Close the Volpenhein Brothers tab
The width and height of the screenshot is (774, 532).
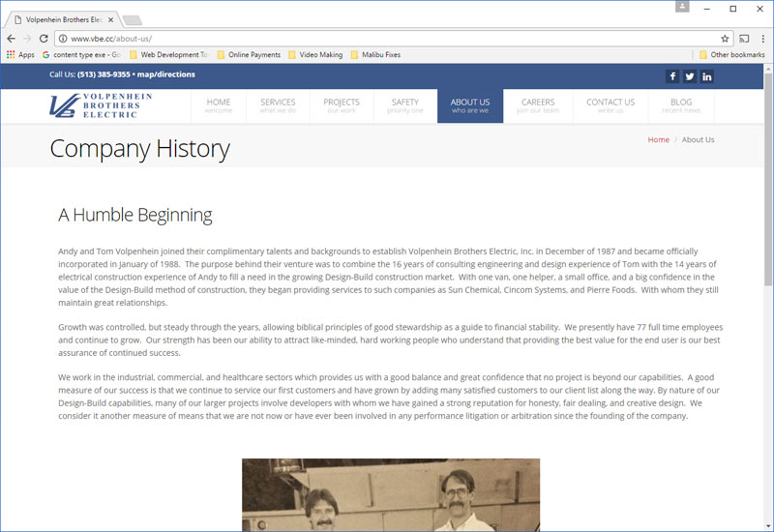pyautogui.click(x=110, y=19)
